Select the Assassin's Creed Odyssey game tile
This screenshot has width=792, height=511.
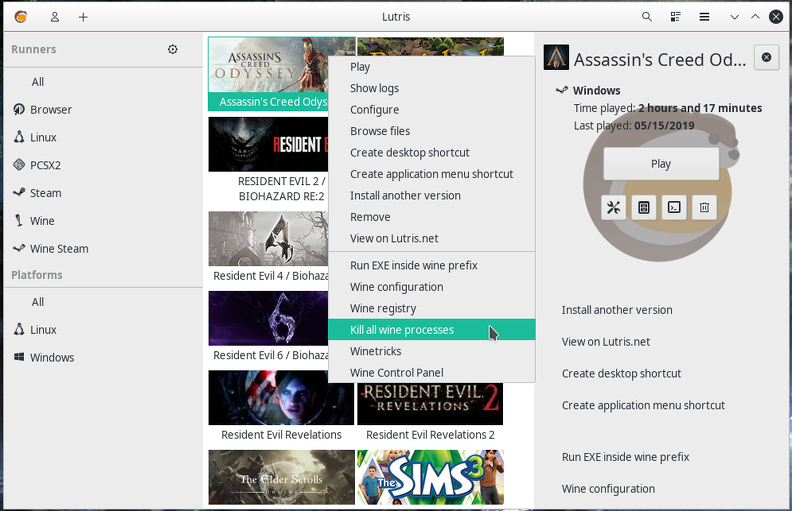pos(268,74)
